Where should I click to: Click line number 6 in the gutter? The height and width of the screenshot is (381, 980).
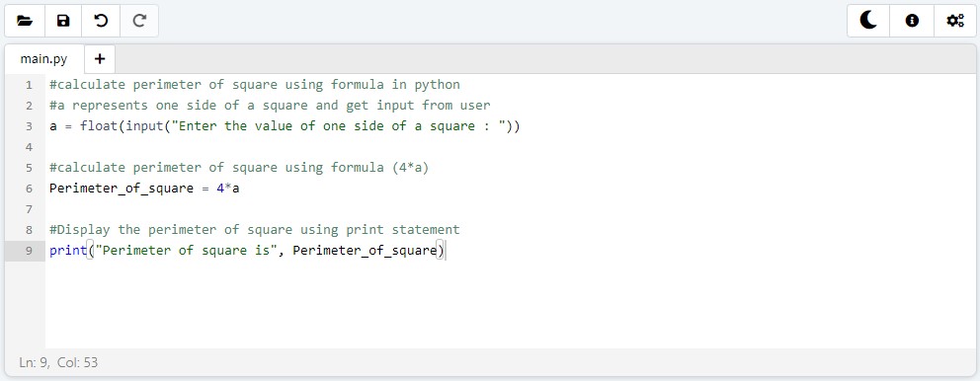click(x=29, y=189)
